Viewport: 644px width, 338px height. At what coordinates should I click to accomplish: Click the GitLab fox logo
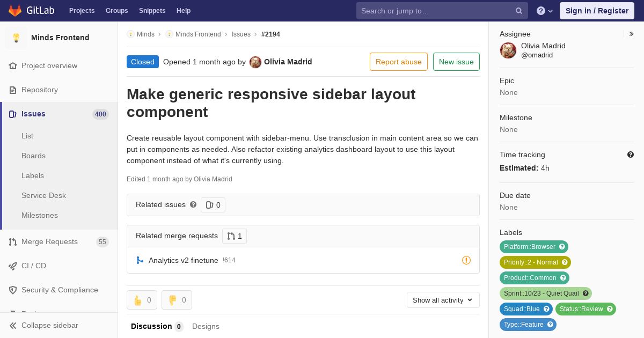point(15,10)
